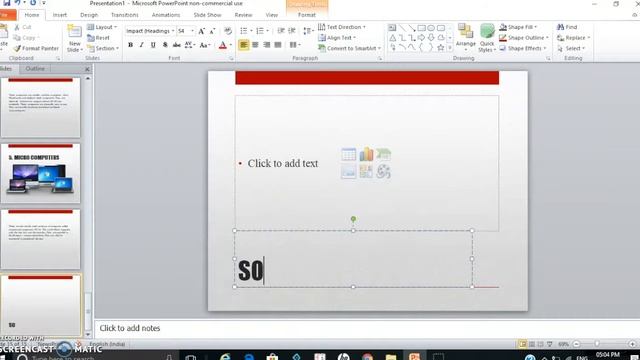Open the Section dropdown

[102, 48]
